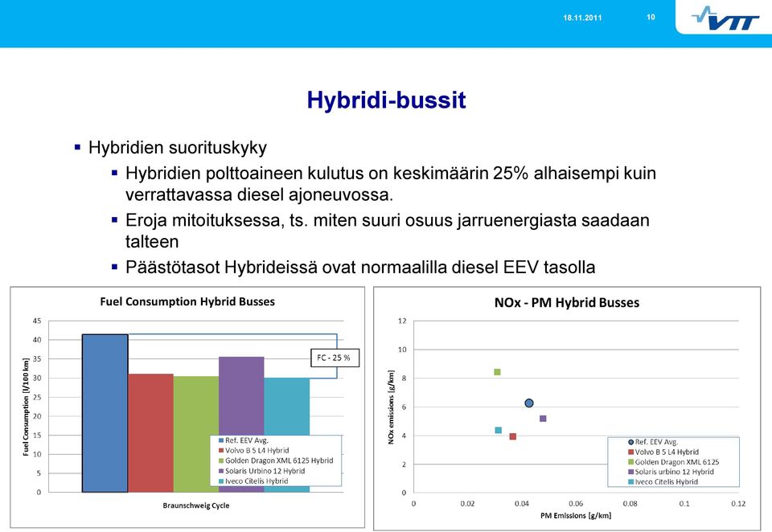Click Volvo B 5 L4 Hybrid in scatter legend
This screenshot has height=532, width=772.
(663, 452)
